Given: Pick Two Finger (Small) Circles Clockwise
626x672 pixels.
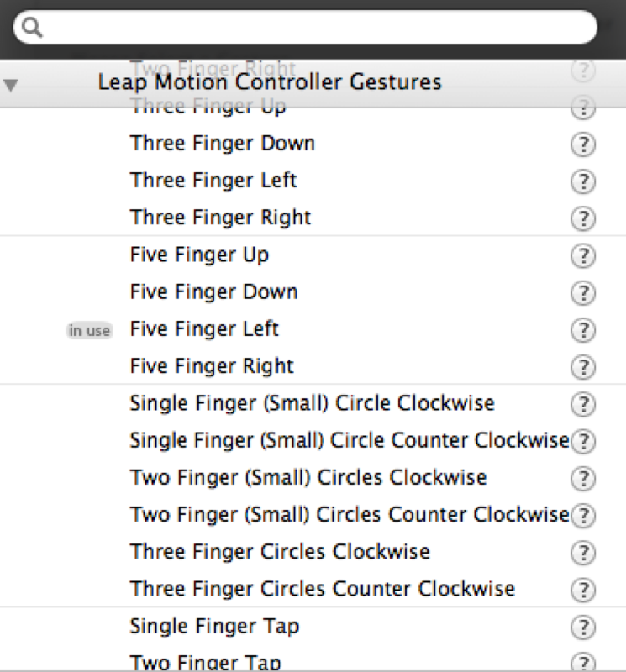Looking at the screenshot, I should tap(308, 477).
